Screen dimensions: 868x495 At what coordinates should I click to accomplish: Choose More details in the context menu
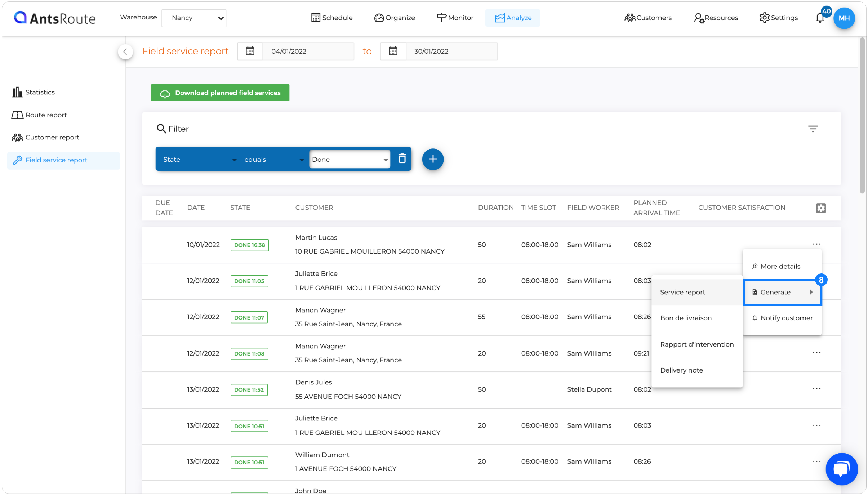(782, 266)
